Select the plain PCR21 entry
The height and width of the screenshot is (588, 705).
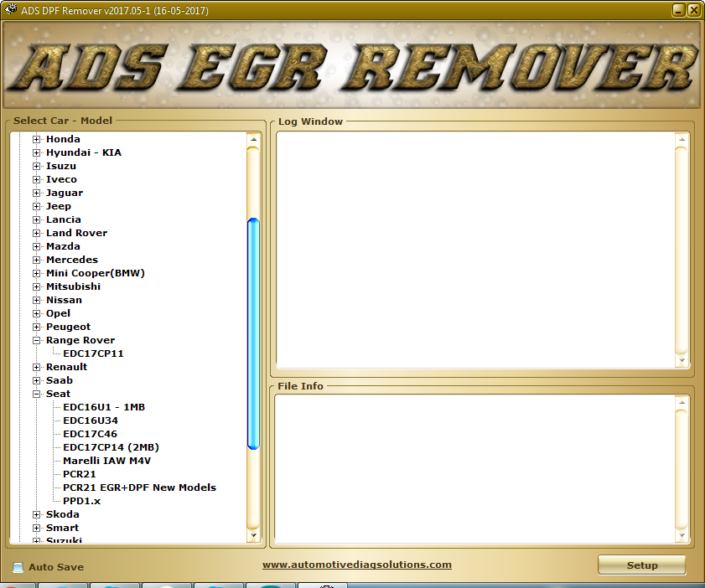click(x=79, y=474)
